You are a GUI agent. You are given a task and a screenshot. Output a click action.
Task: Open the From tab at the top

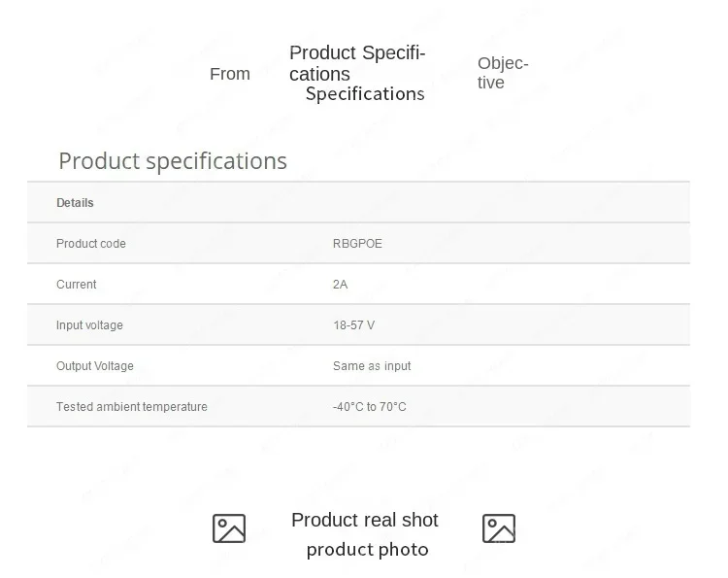230,74
